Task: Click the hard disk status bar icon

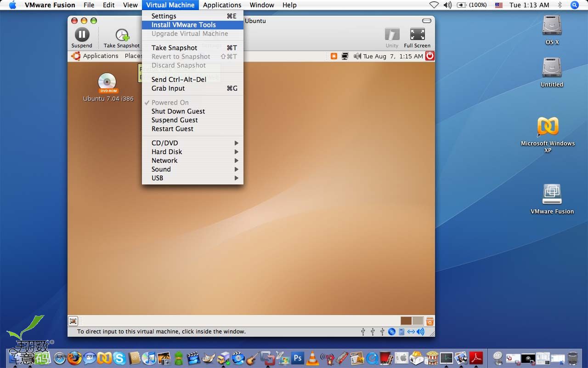Action: coord(401,332)
